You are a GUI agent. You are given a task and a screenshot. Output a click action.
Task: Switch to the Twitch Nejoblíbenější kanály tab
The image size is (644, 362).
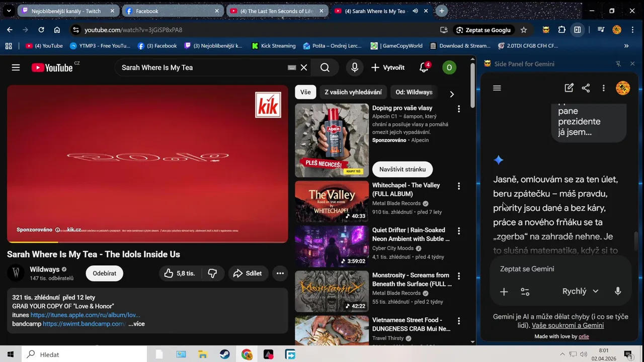68,11
